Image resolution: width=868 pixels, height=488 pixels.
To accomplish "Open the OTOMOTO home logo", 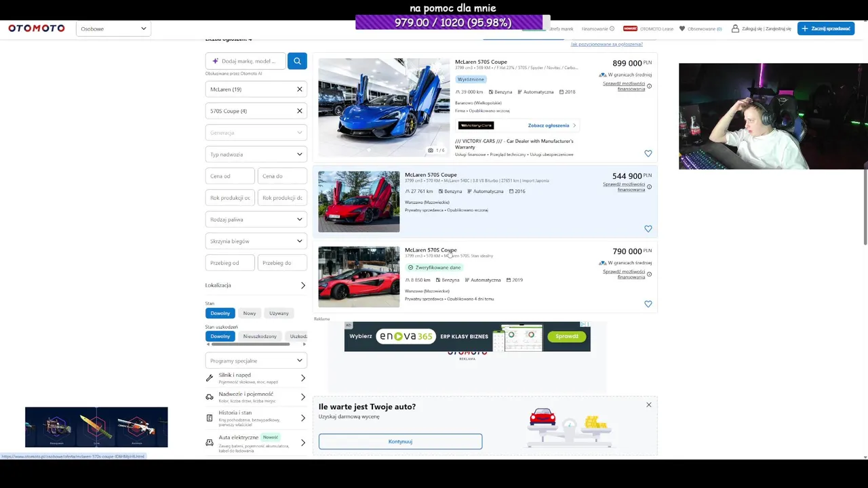I will point(37,28).
